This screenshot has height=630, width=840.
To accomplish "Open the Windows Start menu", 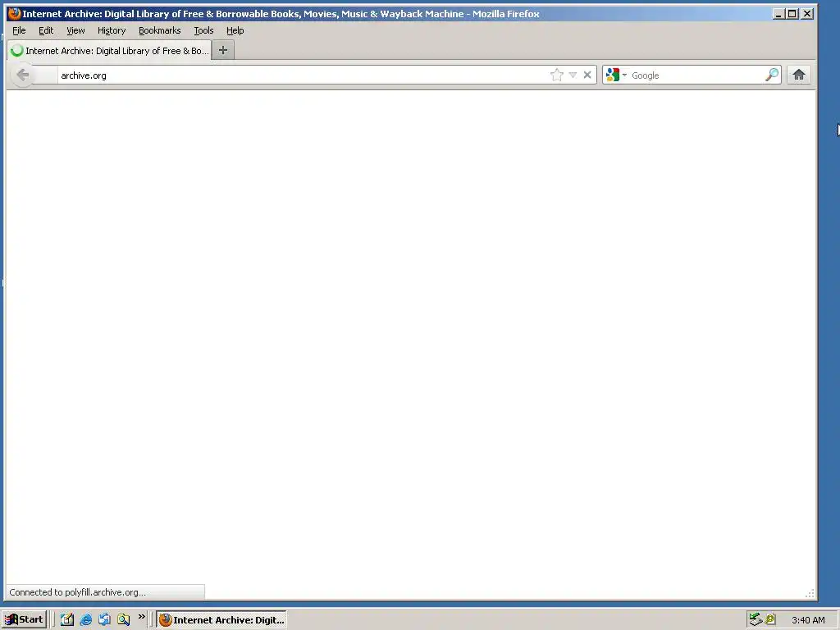I will 24,619.
